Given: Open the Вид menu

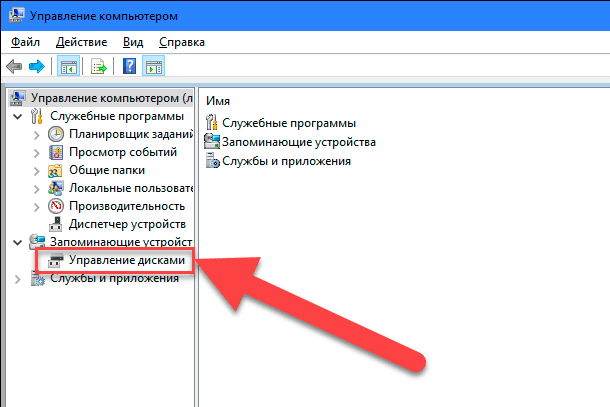Looking at the screenshot, I should click(133, 42).
